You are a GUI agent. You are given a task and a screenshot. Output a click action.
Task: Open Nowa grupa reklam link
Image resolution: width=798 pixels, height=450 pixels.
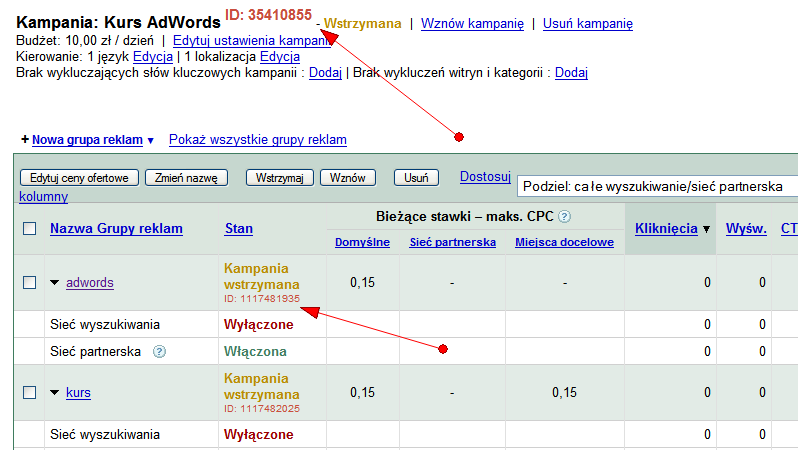[x=87, y=139]
